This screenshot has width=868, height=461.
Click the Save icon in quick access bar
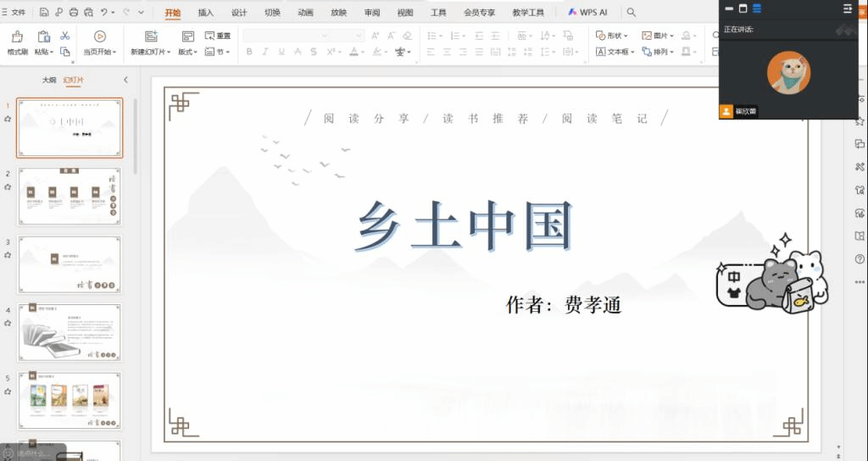pyautogui.click(x=44, y=13)
